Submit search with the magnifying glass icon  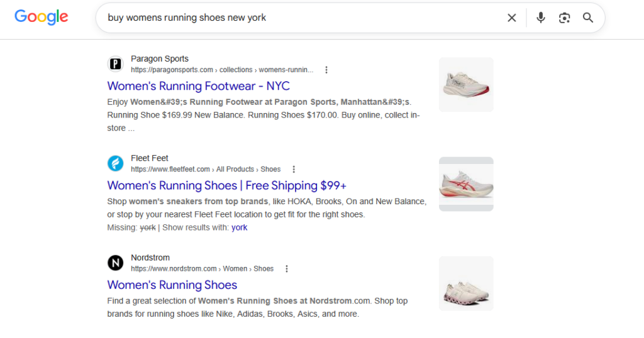(x=588, y=18)
